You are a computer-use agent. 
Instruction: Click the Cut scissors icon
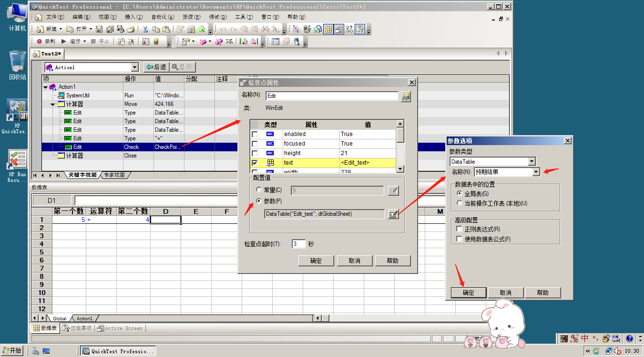pos(145,29)
